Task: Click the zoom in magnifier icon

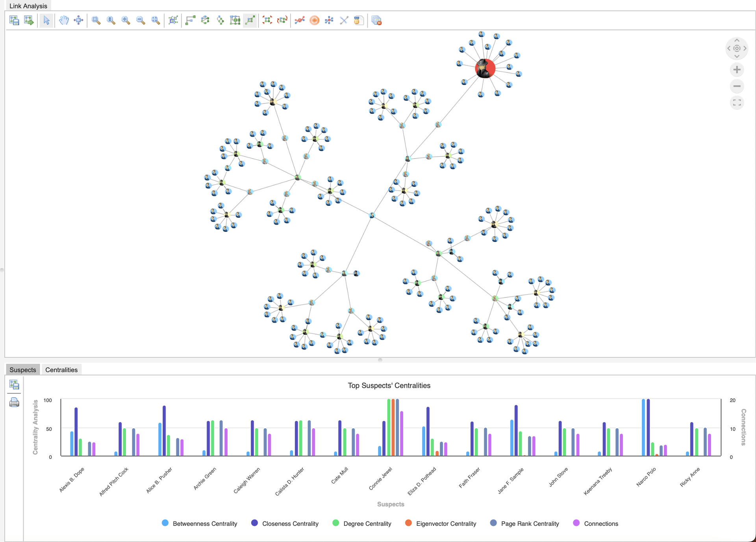Action: click(x=126, y=20)
